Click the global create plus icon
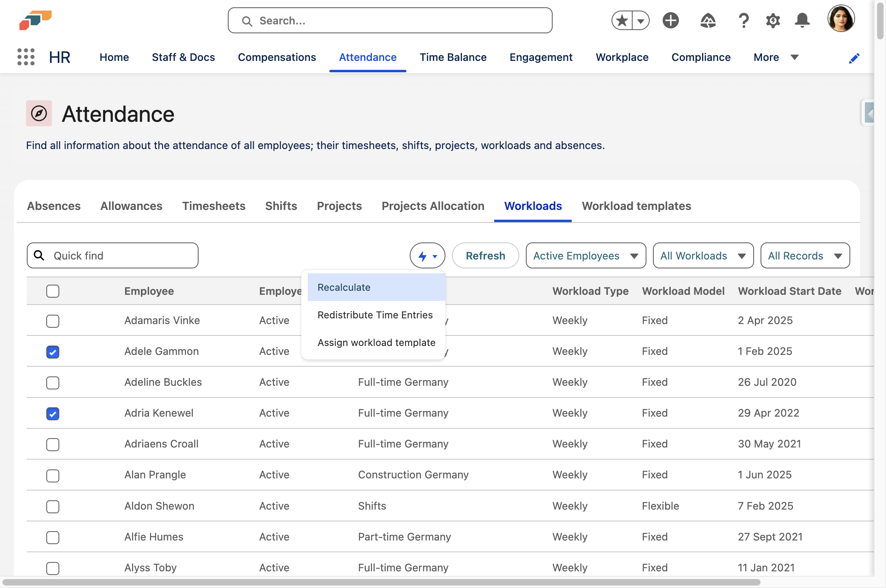This screenshot has width=886, height=588. 671,20
